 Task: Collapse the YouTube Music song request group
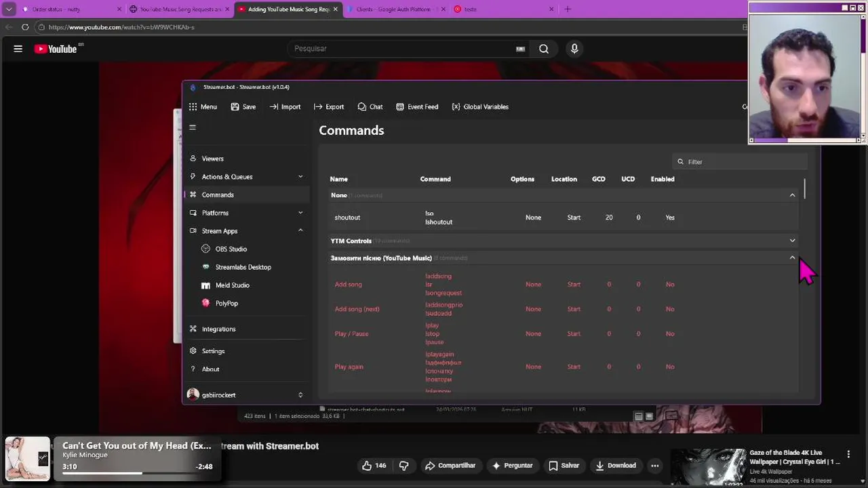point(792,258)
